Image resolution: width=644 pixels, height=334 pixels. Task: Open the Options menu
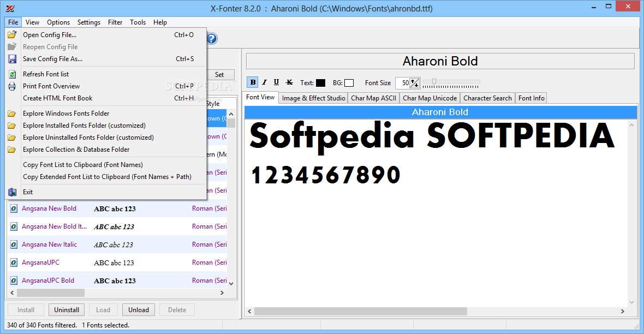(58, 22)
